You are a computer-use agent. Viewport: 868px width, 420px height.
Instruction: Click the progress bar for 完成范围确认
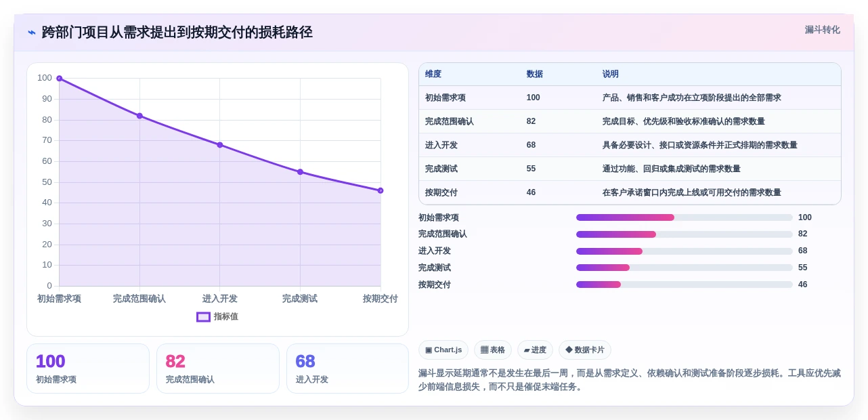coord(685,234)
